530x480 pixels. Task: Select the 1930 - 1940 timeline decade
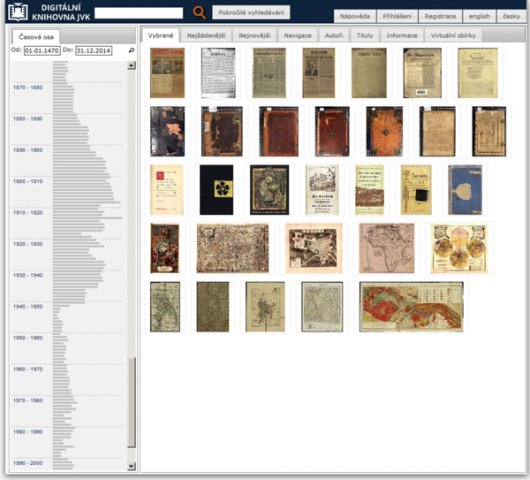pos(28,275)
